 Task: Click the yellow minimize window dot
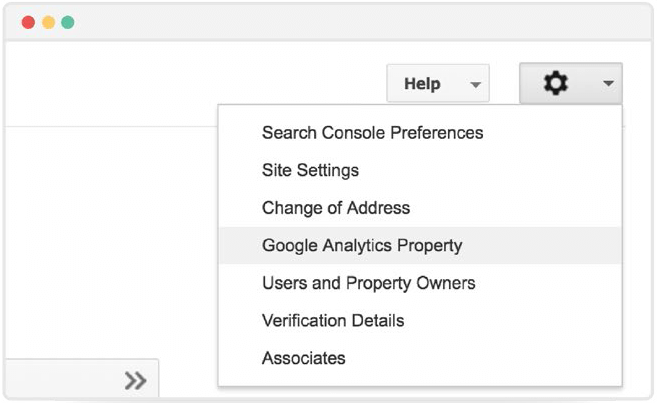tap(48, 22)
